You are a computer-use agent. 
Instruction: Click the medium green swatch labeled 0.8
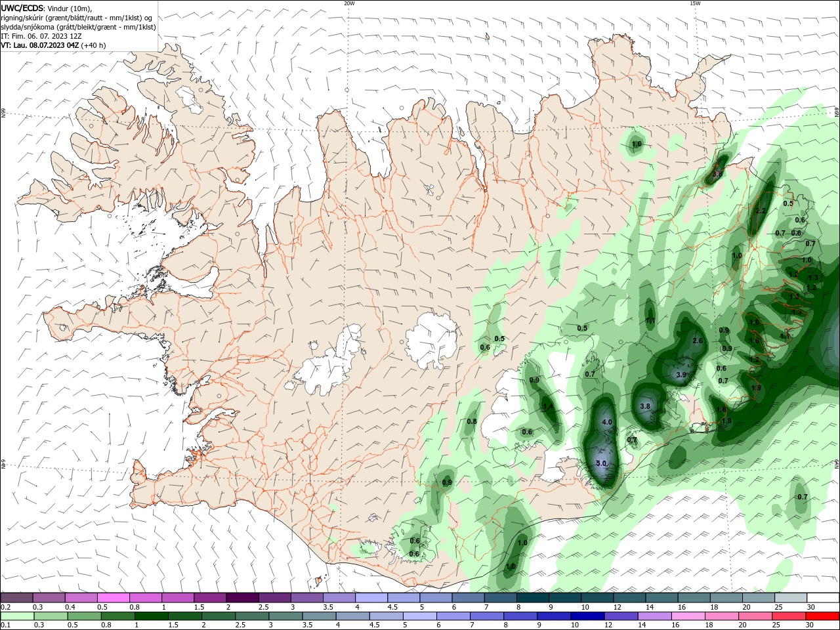pos(117,616)
